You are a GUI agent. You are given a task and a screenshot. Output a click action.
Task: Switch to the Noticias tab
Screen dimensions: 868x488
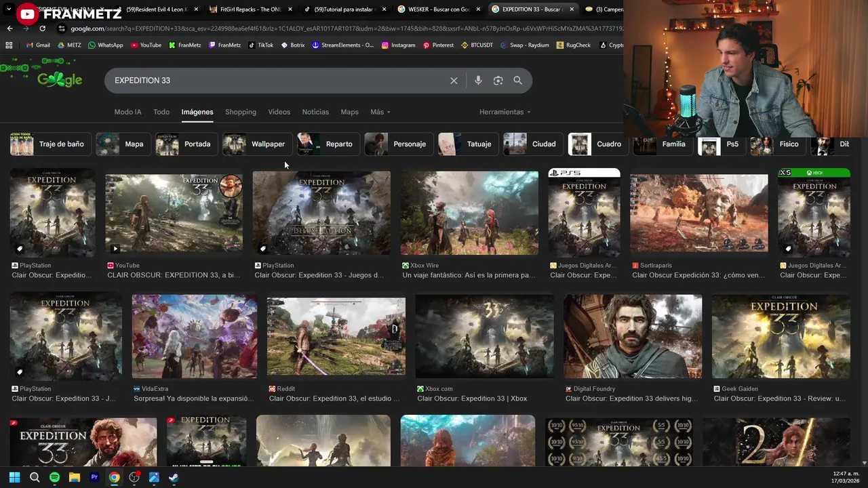point(315,112)
